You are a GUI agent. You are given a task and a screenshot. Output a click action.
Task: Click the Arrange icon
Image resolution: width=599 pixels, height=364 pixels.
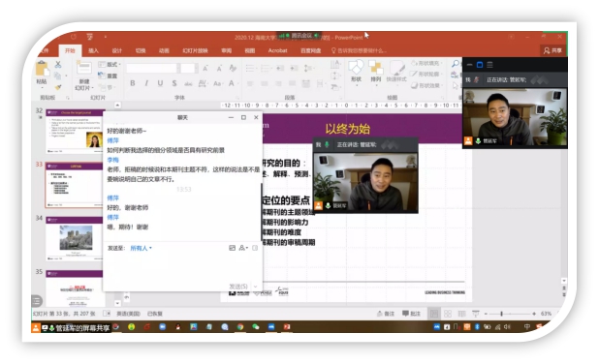pyautogui.click(x=376, y=68)
